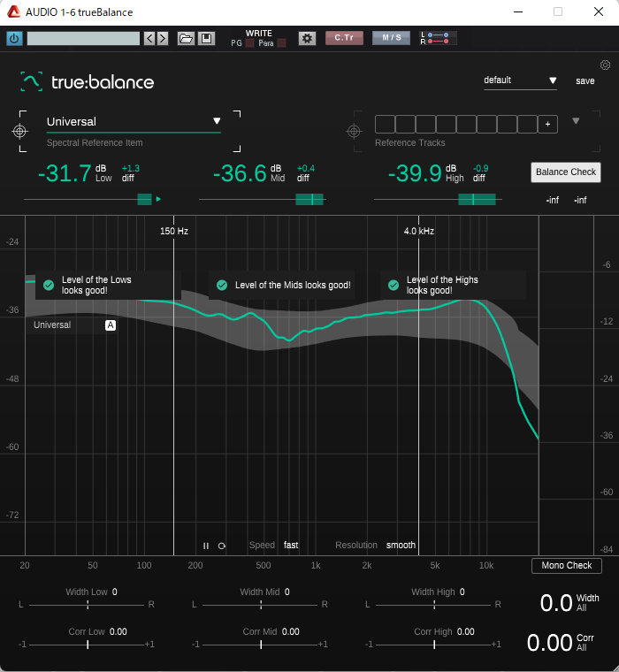Image resolution: width=619 pixels, height=672 pixels.
Task: Click the Mono Check button
Action: coord(567,566)
